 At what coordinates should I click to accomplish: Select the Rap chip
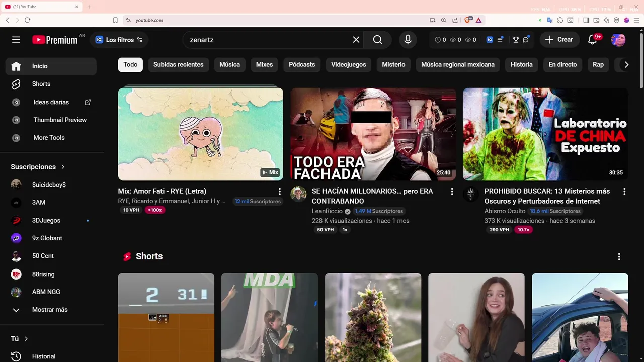point(598,64)
